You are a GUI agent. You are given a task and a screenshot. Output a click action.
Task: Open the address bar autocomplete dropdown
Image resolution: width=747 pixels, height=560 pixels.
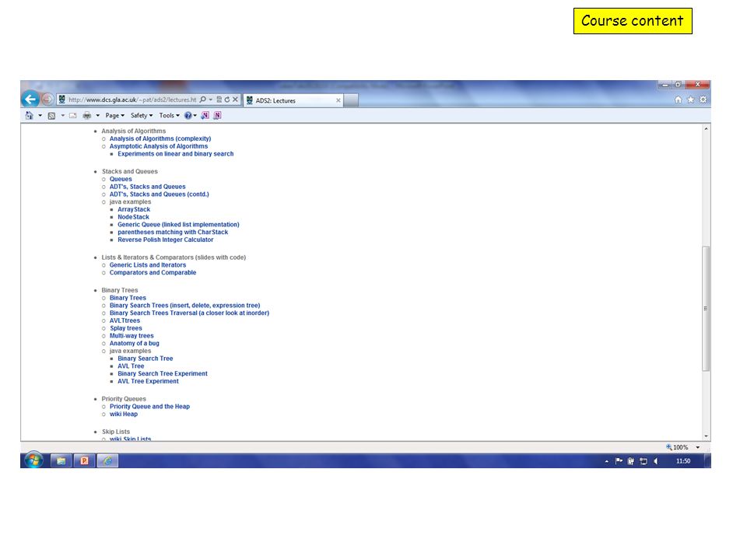click(211, 100)
